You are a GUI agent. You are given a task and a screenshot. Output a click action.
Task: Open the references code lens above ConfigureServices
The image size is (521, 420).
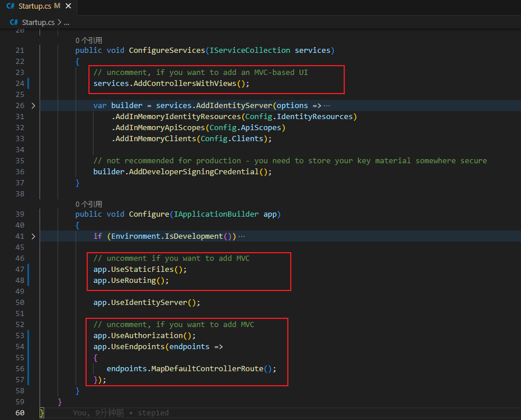coord(89,41)
